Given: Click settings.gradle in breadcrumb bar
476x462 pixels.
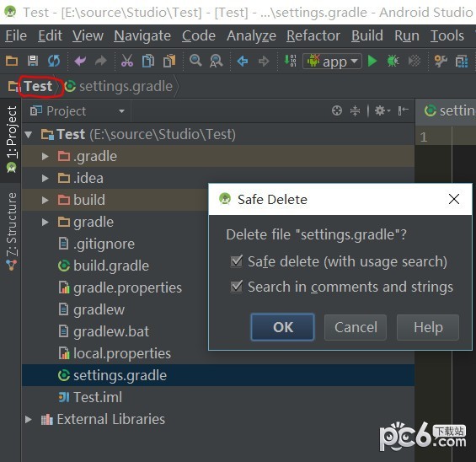Looking at the screenshot, I should coord(126,86).
